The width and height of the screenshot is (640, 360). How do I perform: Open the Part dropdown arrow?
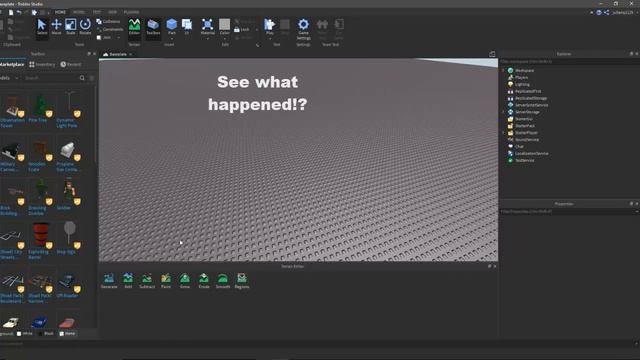pyautogui.click(x=172, y=39)
